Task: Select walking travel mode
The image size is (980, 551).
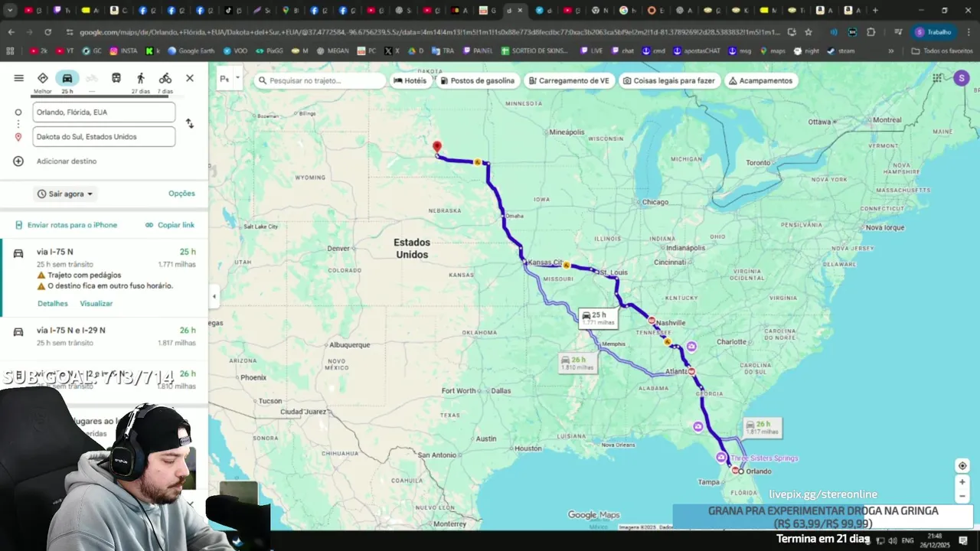Action: (x=141, y=78)
